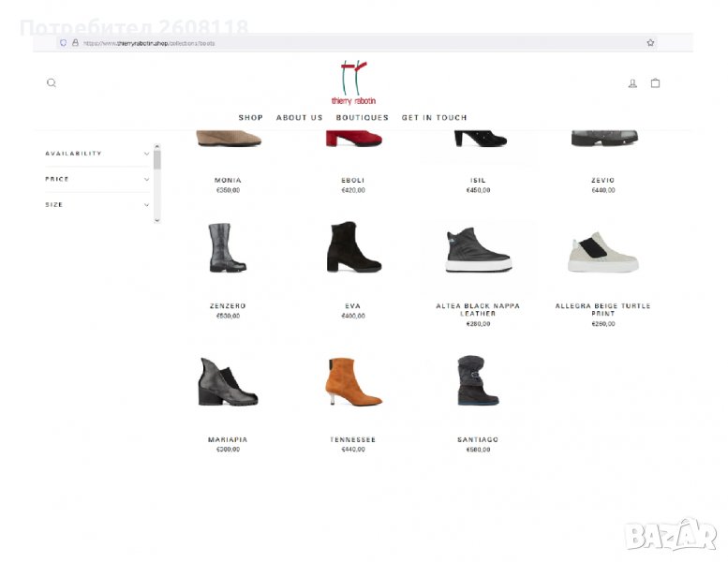Click the Thierry Rabotin logo

(353, 82)
